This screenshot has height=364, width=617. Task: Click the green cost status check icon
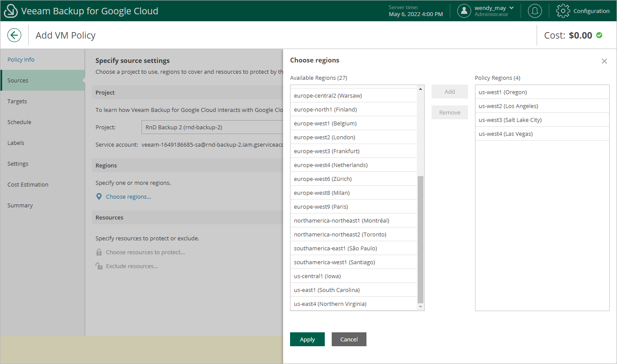[599, 35]
